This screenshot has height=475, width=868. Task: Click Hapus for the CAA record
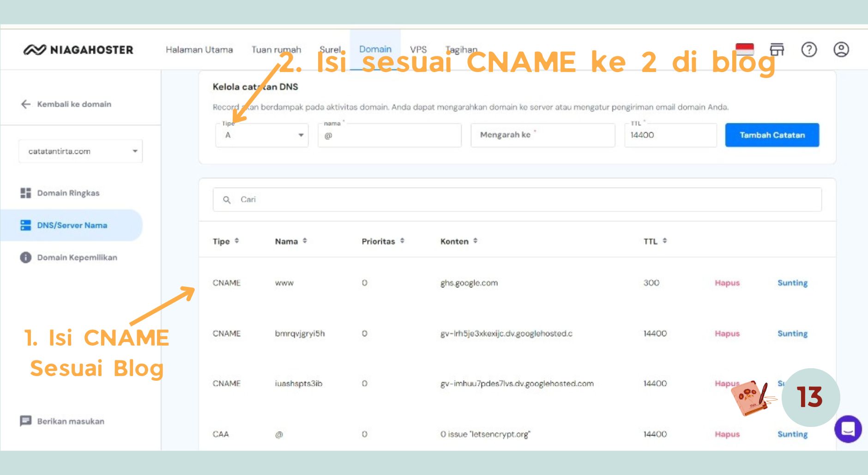click(727, 434)
